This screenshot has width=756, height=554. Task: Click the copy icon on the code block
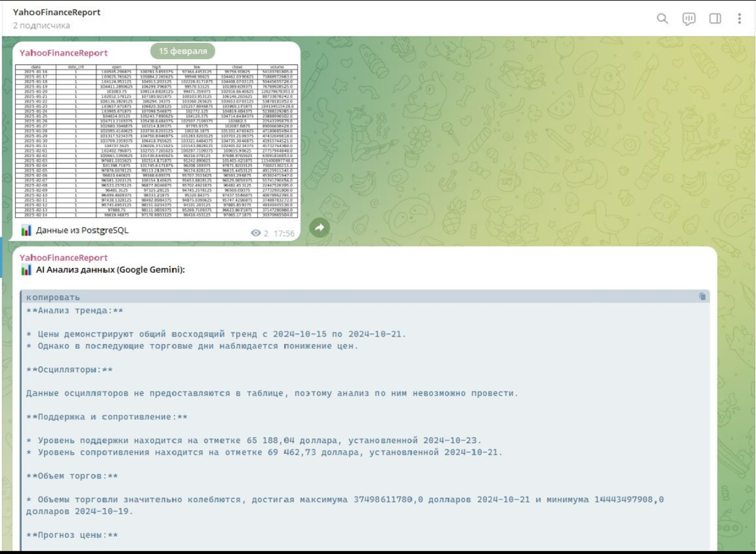[702, 297]
